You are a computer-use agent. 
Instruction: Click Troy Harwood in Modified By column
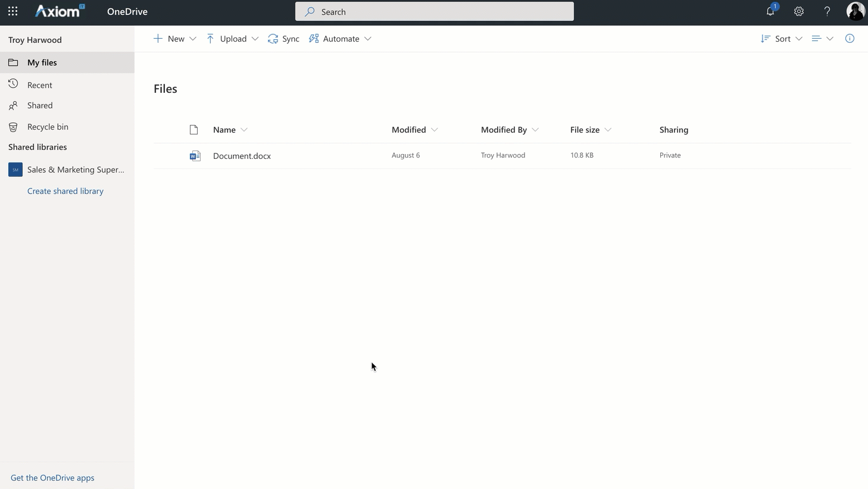pos(503,155)
